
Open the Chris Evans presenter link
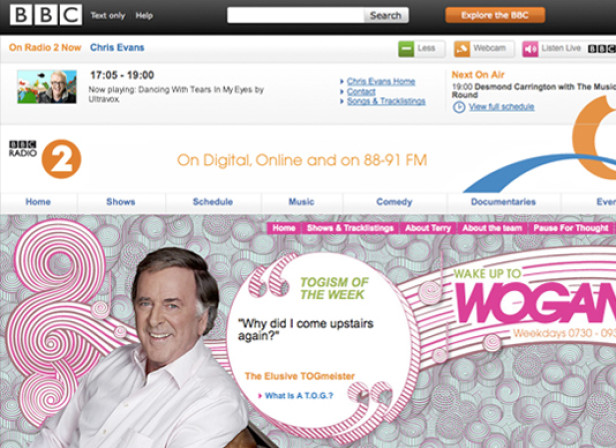[x=117, y=48]
